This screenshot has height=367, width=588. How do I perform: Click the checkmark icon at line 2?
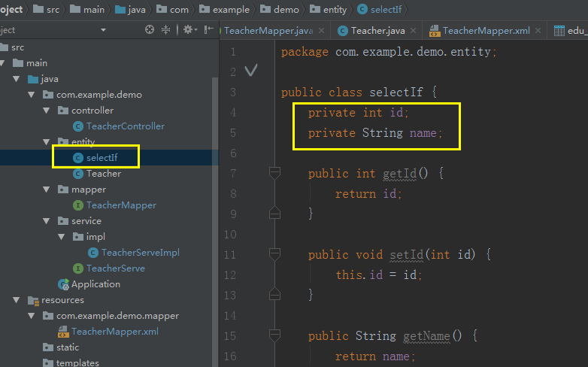click(x=251, y=70)
